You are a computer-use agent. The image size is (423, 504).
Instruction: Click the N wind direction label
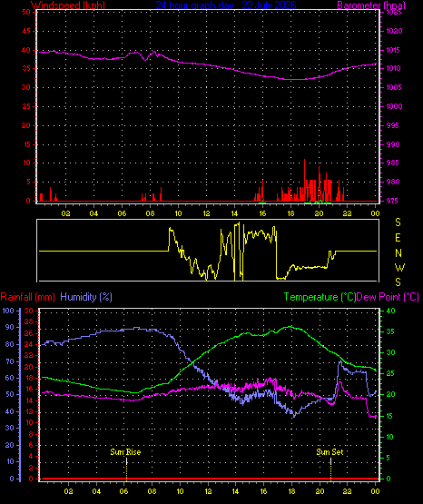click(x=398, y=253)
